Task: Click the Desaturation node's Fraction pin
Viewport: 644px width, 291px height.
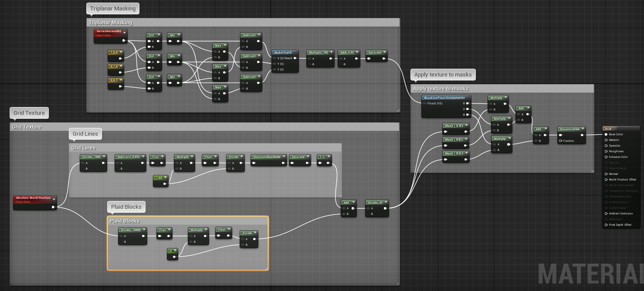Action: 561,141
